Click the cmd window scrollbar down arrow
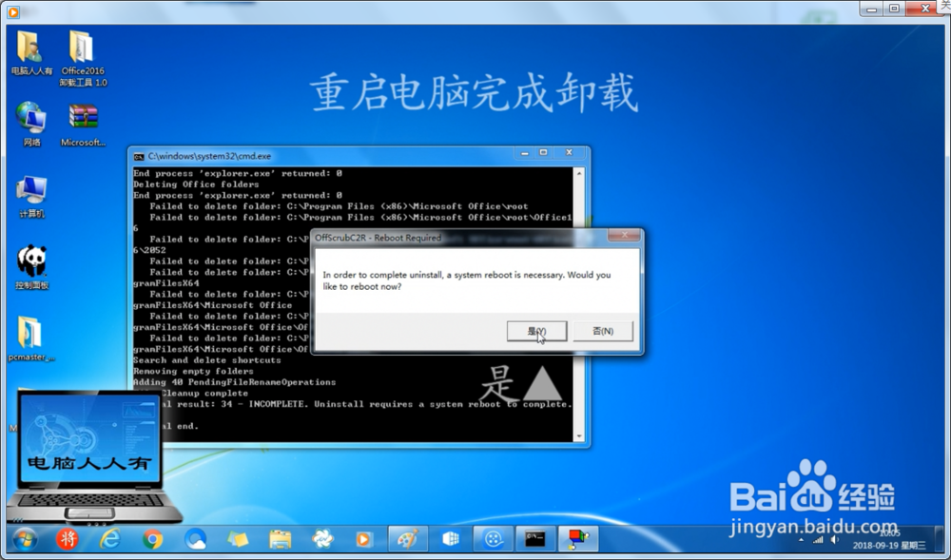The image size is (951, 560). [578, 436]
